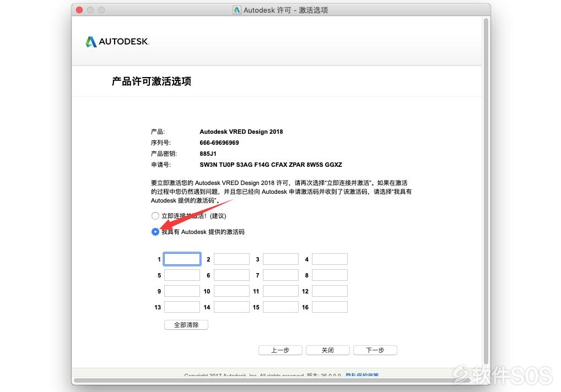Image resolution: width=561 pixels, height=392 pixels.
Task: Click the product name Autodesk VRED Design 2018
Action: [x=241, y=132]
